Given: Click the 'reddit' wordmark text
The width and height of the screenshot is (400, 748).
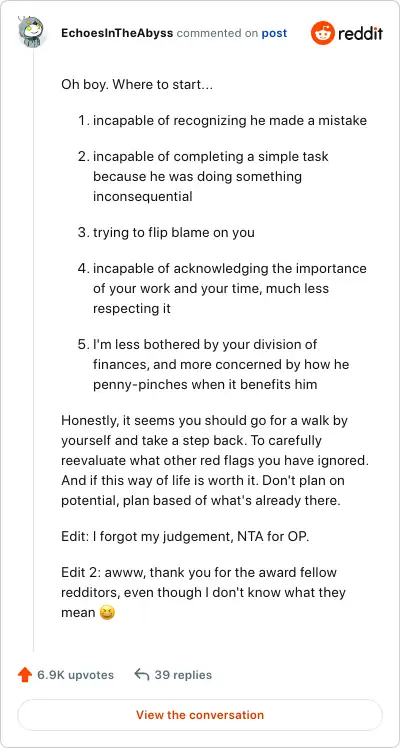Looking at the screenshot, I should point(360,33).
